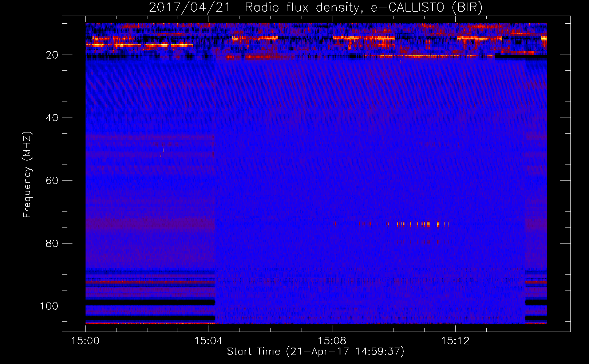The width and height of the screenshot is (589, 364).
Task: Click the plot title mentioning e-CALLISTO (BIR)
Action: click(x=316, y=7)
